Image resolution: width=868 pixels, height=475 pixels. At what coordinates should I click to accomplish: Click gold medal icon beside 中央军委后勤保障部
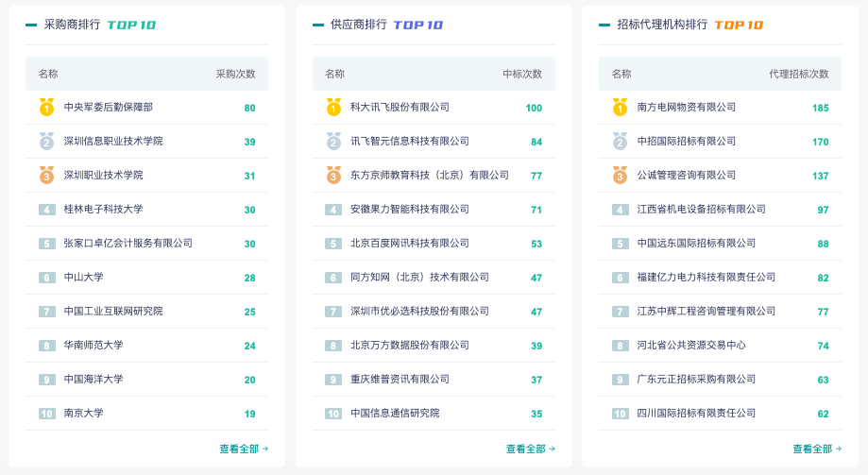coord(47,107)
